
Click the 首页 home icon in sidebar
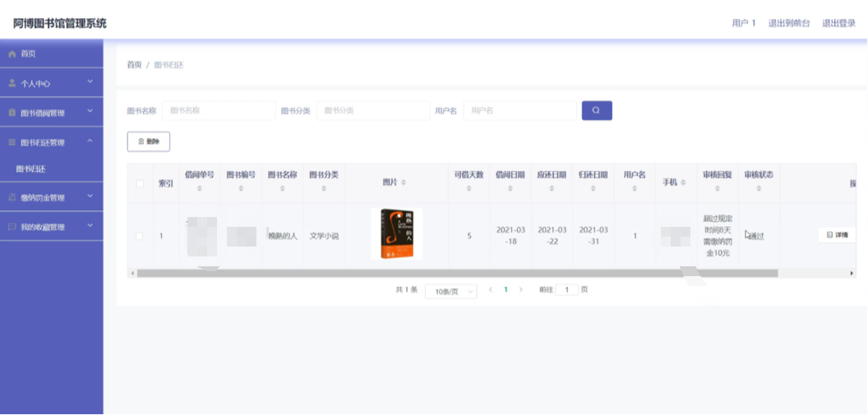(x=12, y=53)
